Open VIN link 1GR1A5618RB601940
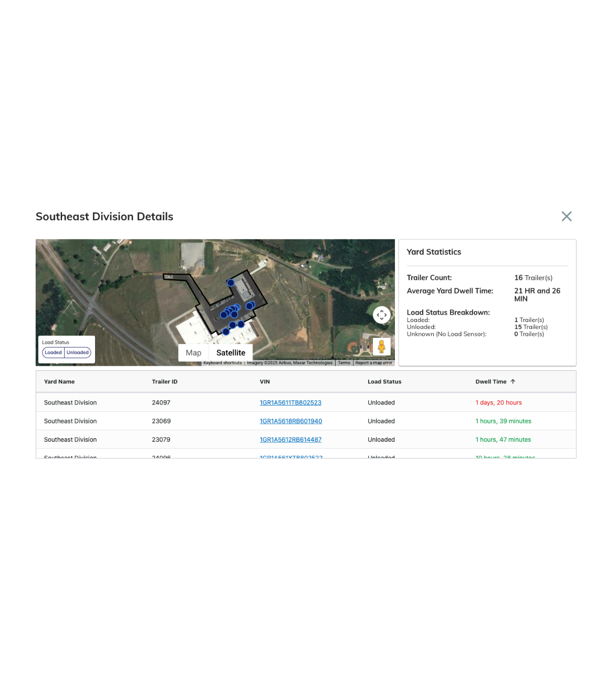Image resolution: width=616 pixels, height=673 pixels. coord(291,421)
